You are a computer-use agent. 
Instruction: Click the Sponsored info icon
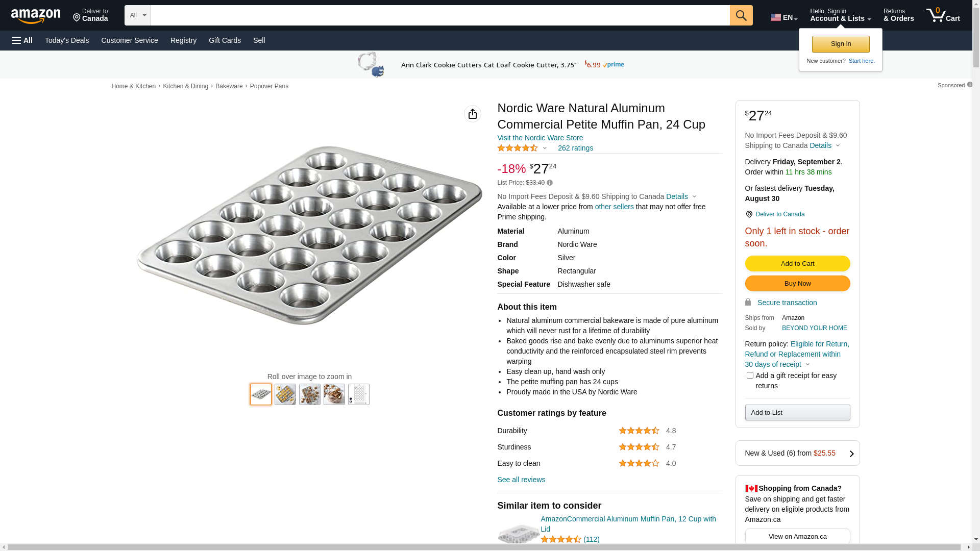(970, 85)
